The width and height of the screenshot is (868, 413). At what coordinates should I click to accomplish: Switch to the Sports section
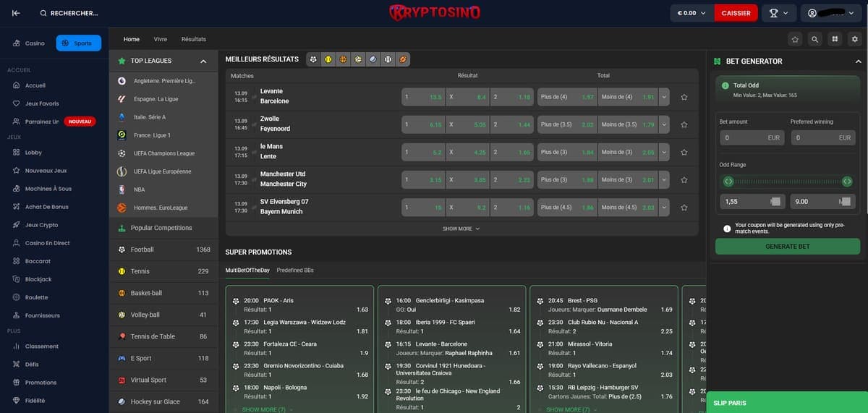tap(79, 43)
